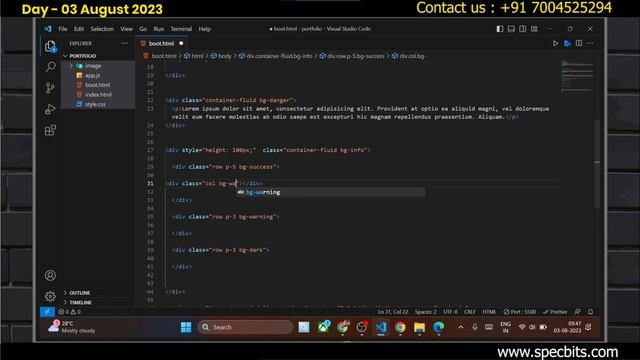Click the Windows taskbar Search box
The width and height of the screenshot is (640, 360).
point(245,327)
